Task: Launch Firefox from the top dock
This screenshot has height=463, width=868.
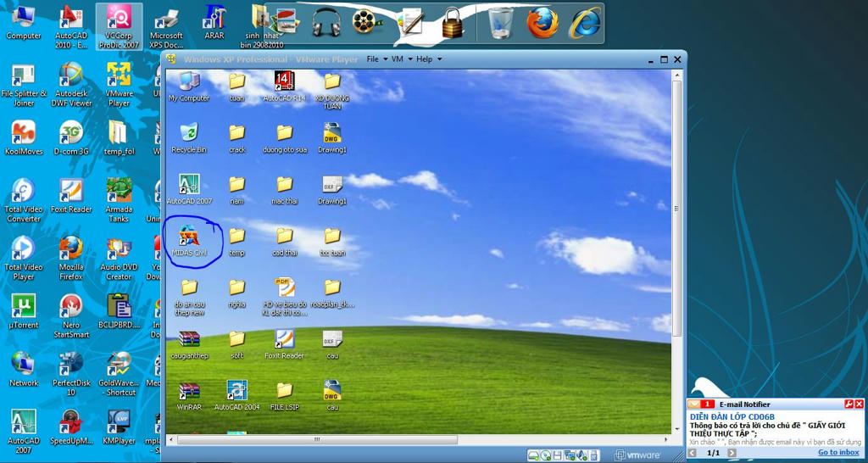Action: (x=542, y=23)
